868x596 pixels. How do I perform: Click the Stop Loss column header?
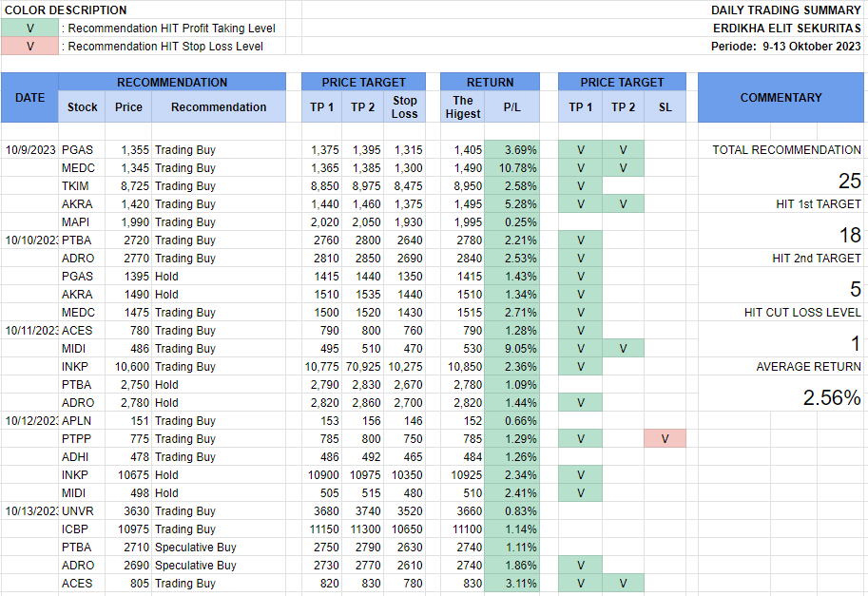pyautogui.click(x=405, y=107)
